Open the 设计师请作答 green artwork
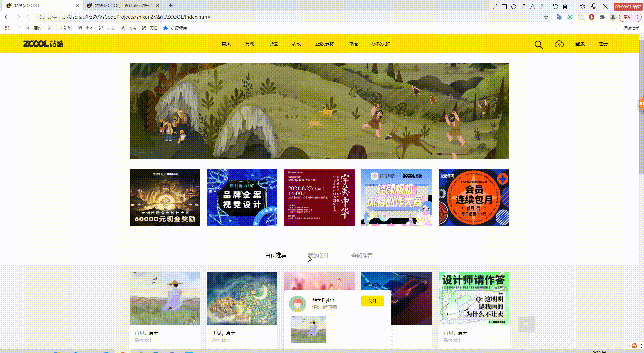Image resolution: width=644 pixels, height=353 pixels. coord(474,298)
